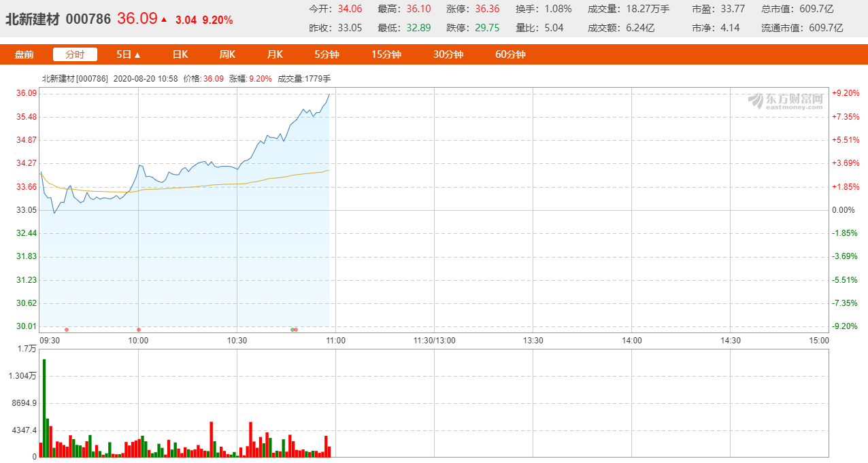Viewport: 868px width, 463px height.
Task: Click the 30.01 price axis label
Action: click(x=27, y=326)
